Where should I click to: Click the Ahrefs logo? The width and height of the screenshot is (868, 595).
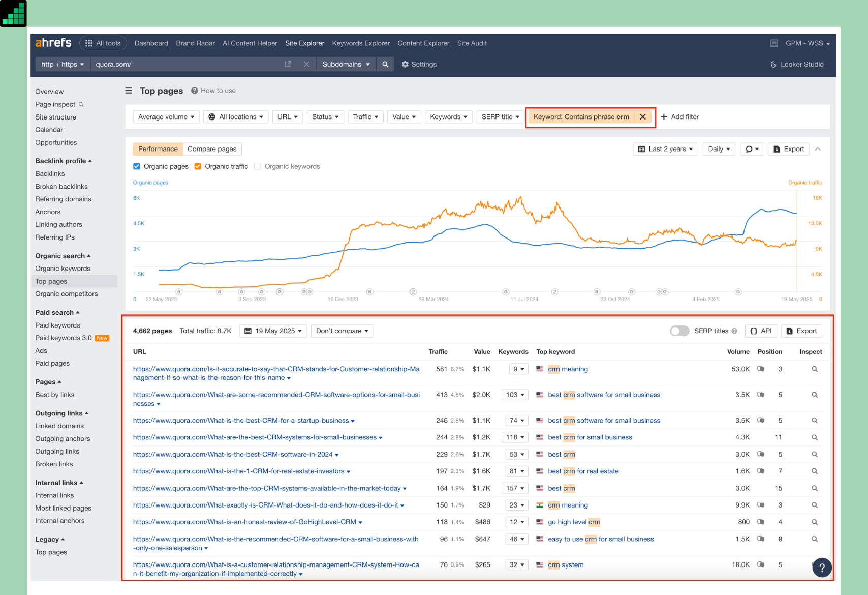pyautogui.click(x=53, y=43)
